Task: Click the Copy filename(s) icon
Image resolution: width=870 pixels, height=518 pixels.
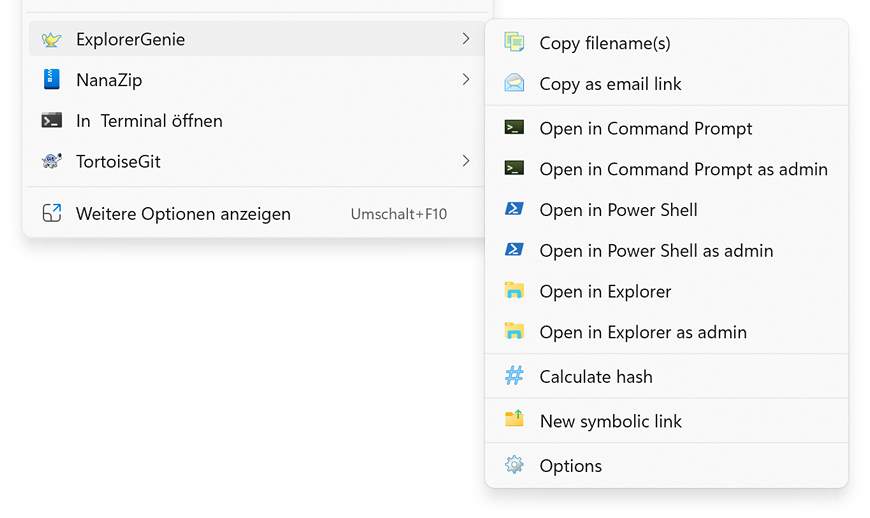Action: click(514, 42)
